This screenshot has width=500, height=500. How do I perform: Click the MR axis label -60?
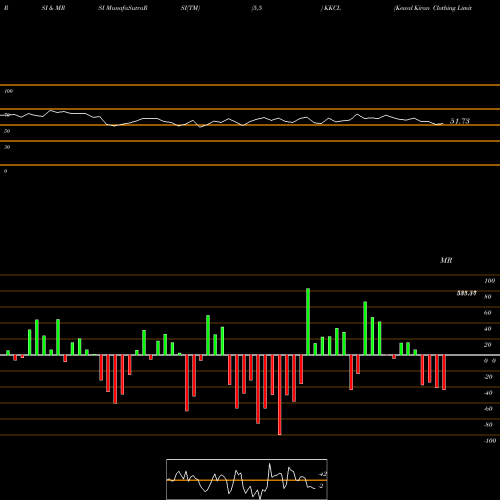(x=488, y=409)
